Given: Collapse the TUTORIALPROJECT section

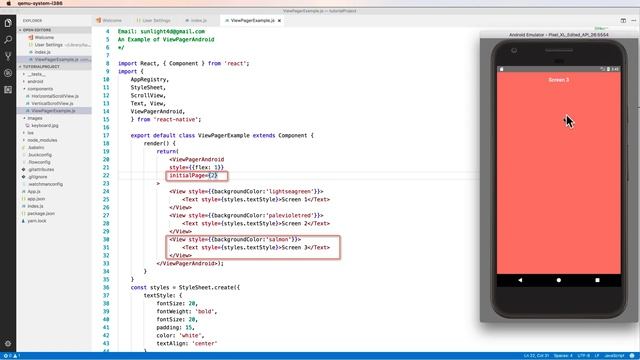Looking at the screenshot, I should 41,67.
